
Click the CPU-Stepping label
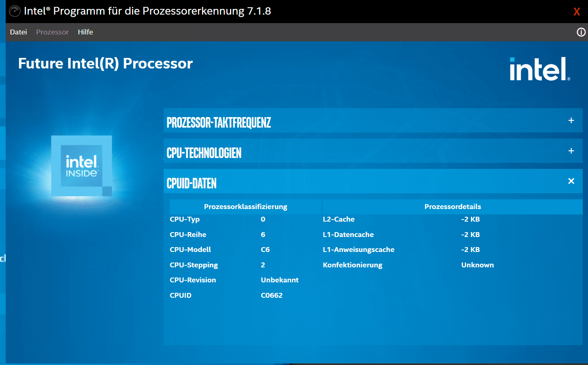(194, 265)
